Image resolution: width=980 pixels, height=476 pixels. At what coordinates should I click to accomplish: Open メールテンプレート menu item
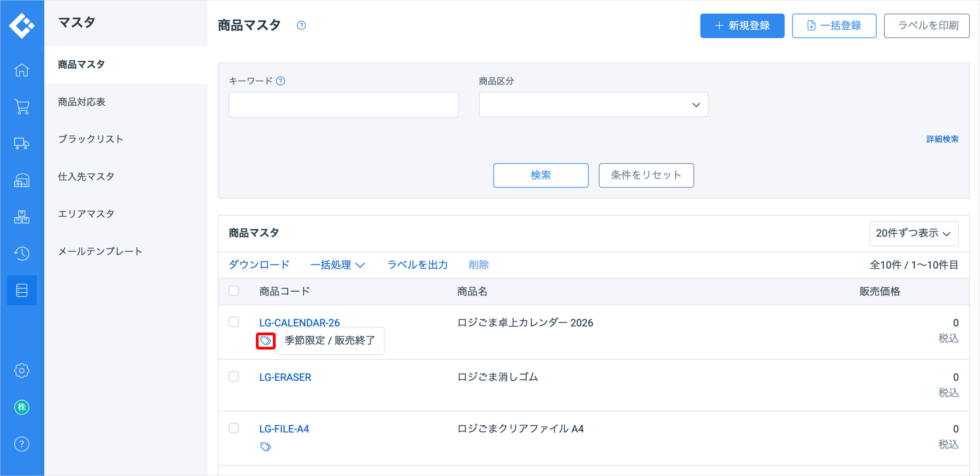126,251
